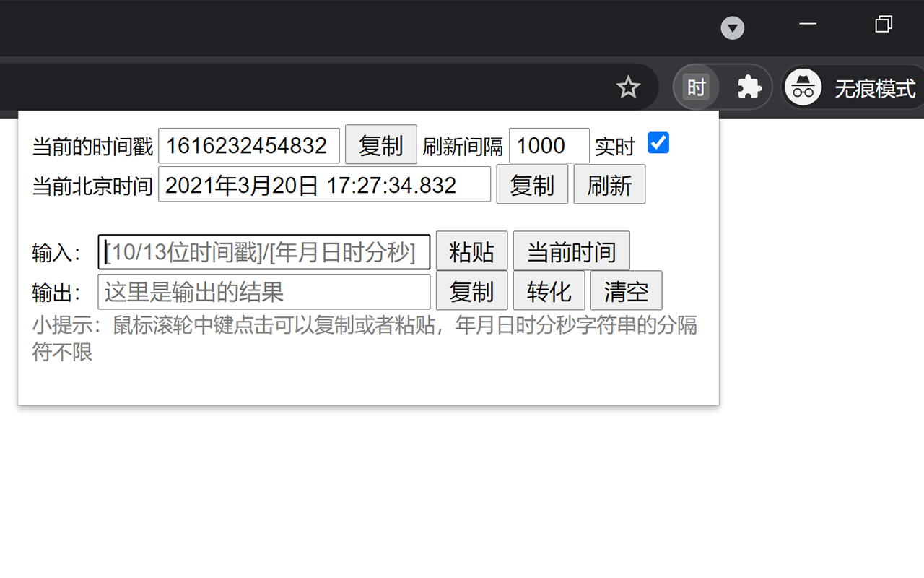This screenshot has width=924, height=578.
Task: Convert the input with 转化 button
Action: [549, 290]
